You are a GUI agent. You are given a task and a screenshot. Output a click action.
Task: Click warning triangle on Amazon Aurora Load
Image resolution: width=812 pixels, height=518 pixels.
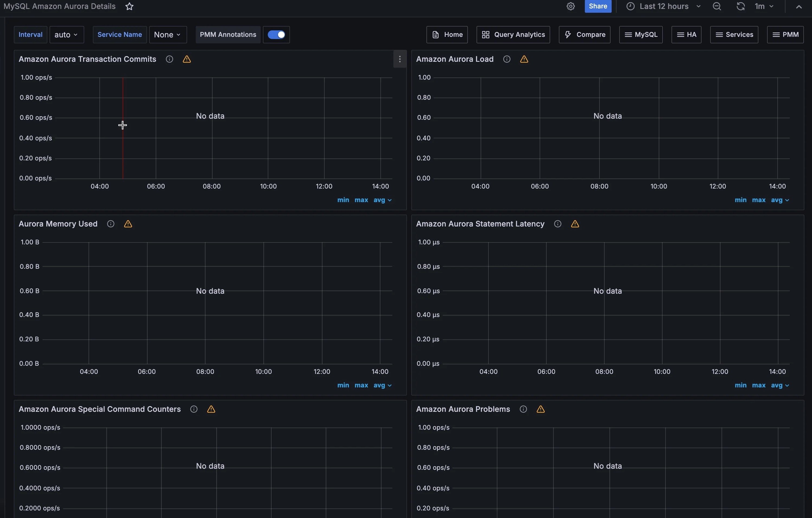coord(524,59)
